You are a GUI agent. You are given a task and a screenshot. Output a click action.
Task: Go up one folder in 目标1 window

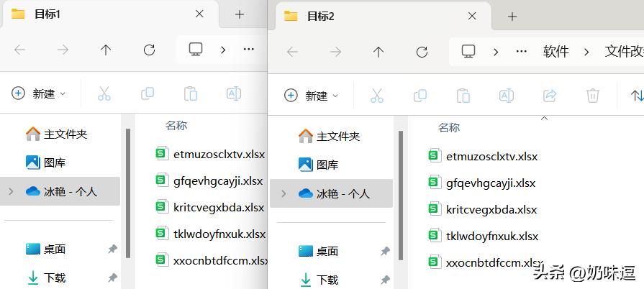106,50
